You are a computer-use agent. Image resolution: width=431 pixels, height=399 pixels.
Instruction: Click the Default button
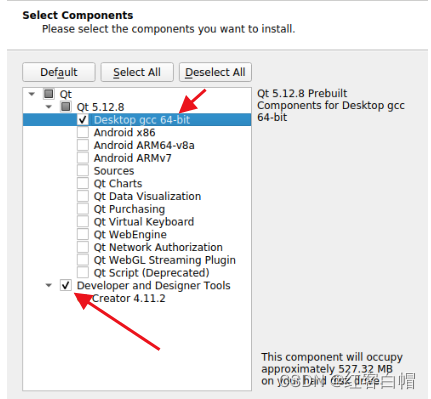(59, 72)
